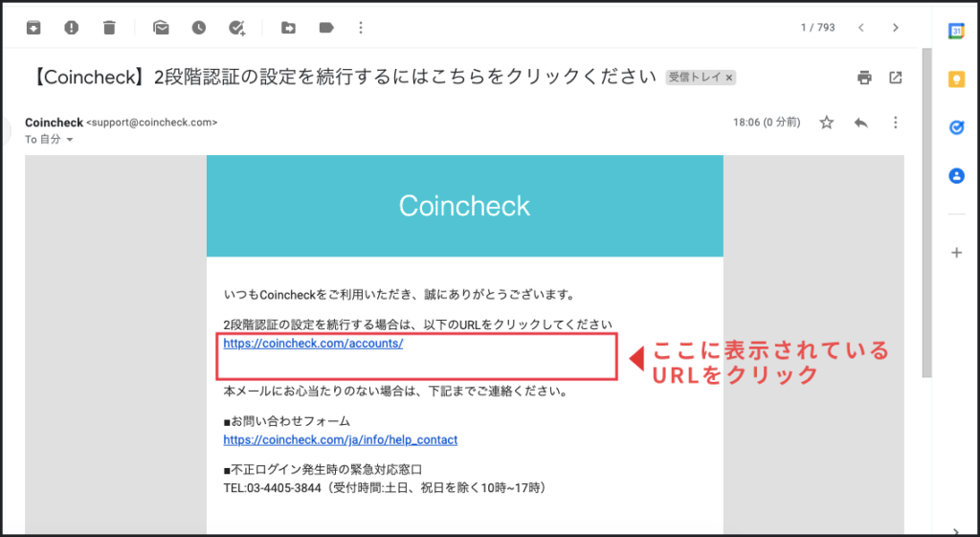Go to the next email
This screenshot has width=980, height=537.
tap(896, 28)
